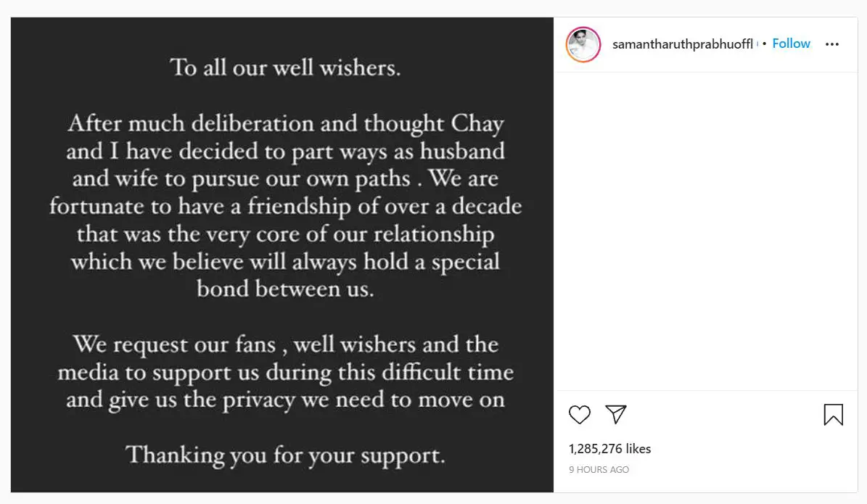Click the 'After much deliberation' paragraph text

(285, 205)
